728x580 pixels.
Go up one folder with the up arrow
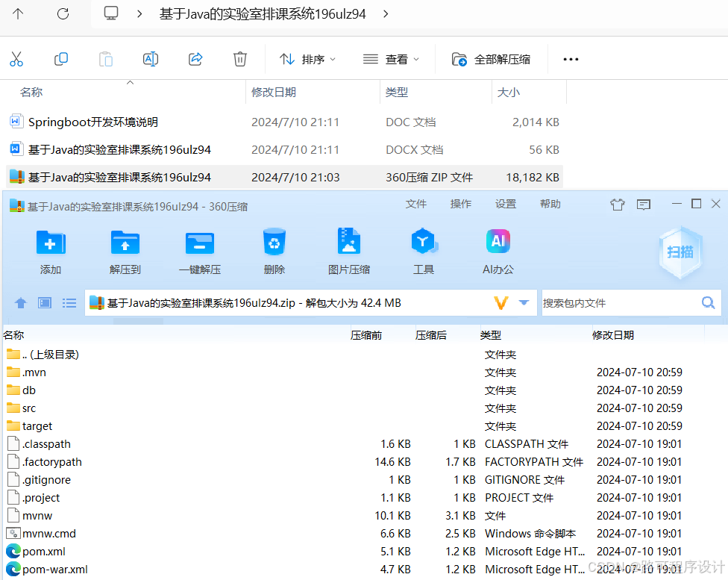(x=18, y=14)
